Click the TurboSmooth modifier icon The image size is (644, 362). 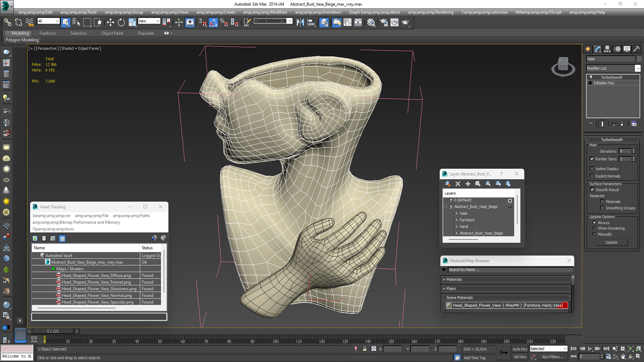[x=591, y=77]
